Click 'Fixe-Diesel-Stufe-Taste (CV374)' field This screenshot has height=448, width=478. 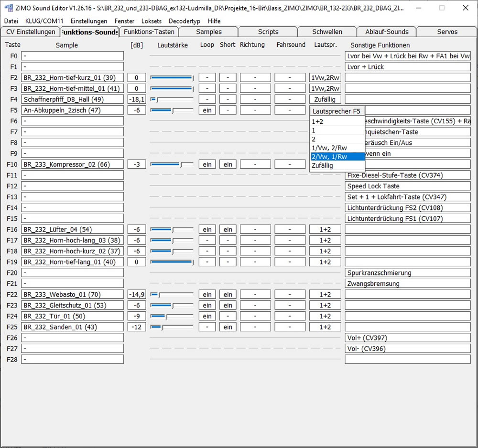click(408, 175)
